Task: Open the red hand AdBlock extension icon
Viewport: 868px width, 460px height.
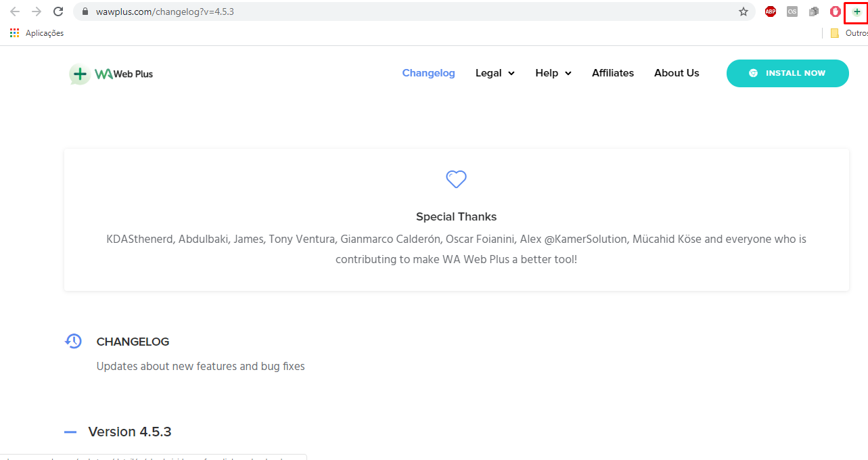Action: [836, 11]
